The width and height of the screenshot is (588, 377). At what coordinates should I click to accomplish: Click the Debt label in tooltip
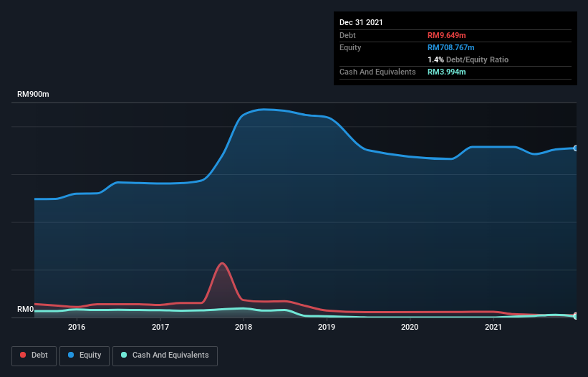coord(347,35)
